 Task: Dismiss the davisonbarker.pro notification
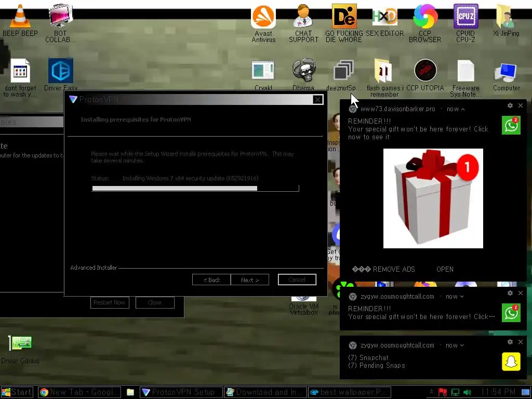tap(521, 105)
